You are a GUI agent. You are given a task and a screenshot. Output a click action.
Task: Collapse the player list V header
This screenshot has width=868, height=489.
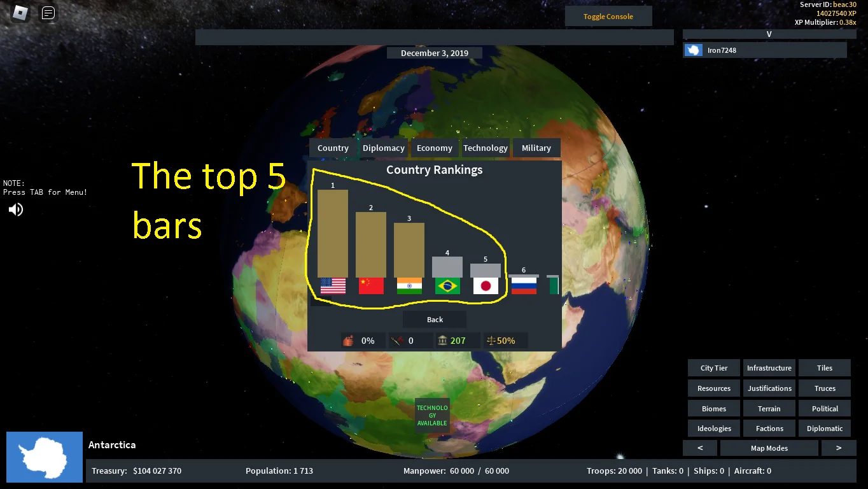pos(769,34)
